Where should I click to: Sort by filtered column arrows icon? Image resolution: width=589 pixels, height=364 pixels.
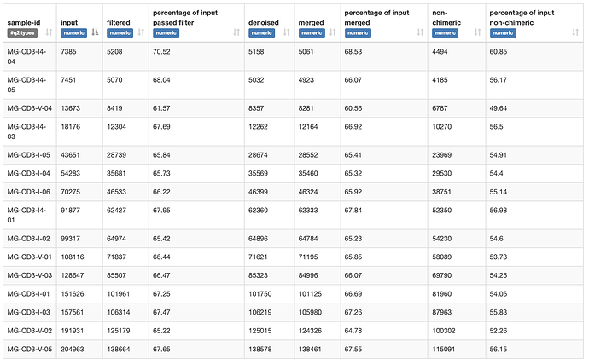[x=141, y=32]
